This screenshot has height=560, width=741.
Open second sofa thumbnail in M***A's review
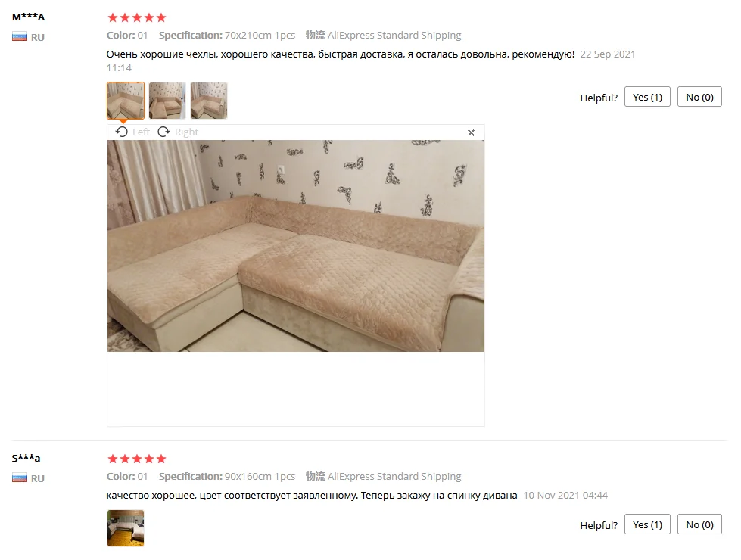[167, 100]
